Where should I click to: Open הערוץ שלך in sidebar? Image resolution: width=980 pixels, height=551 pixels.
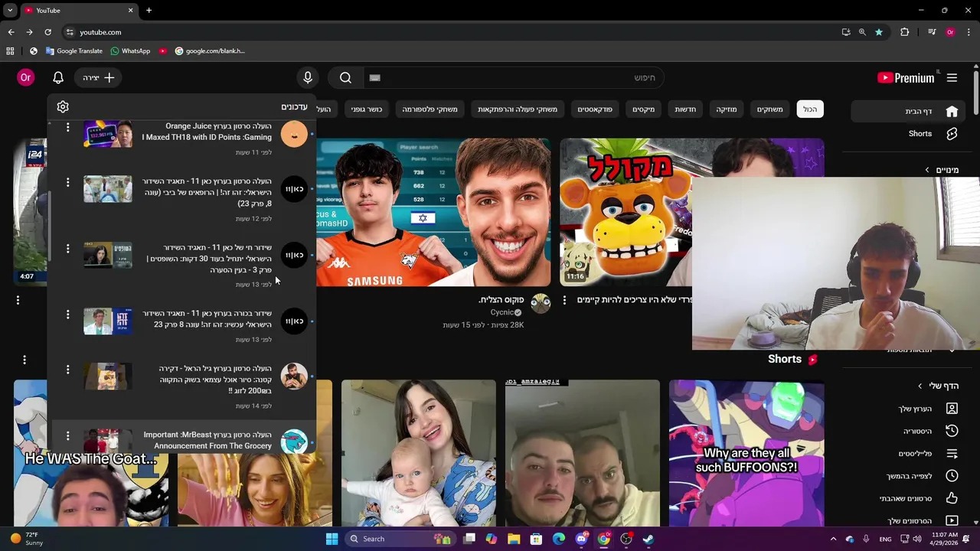pos(906,409)
